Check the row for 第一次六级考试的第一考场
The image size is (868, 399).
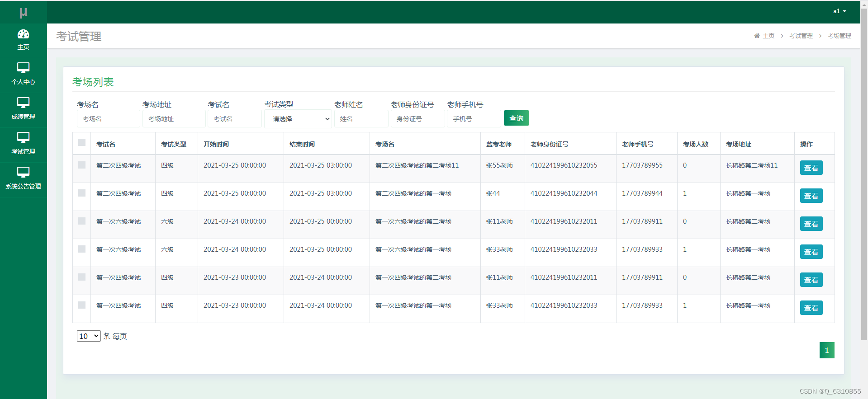point(82,249)
